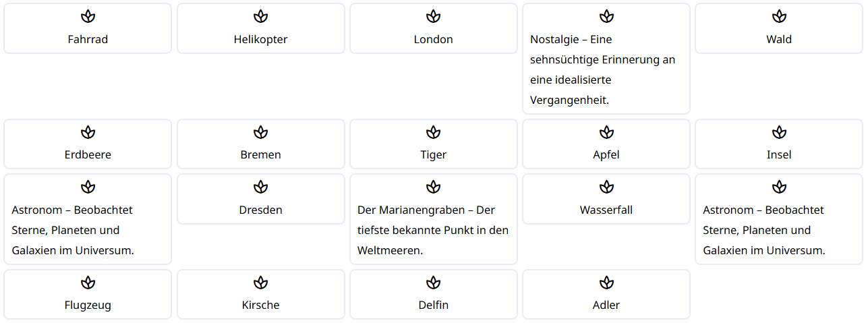Click the lotus icon above Adler
Image resolution: width=868 pixels, height=323 pixels.
(606, 283)
